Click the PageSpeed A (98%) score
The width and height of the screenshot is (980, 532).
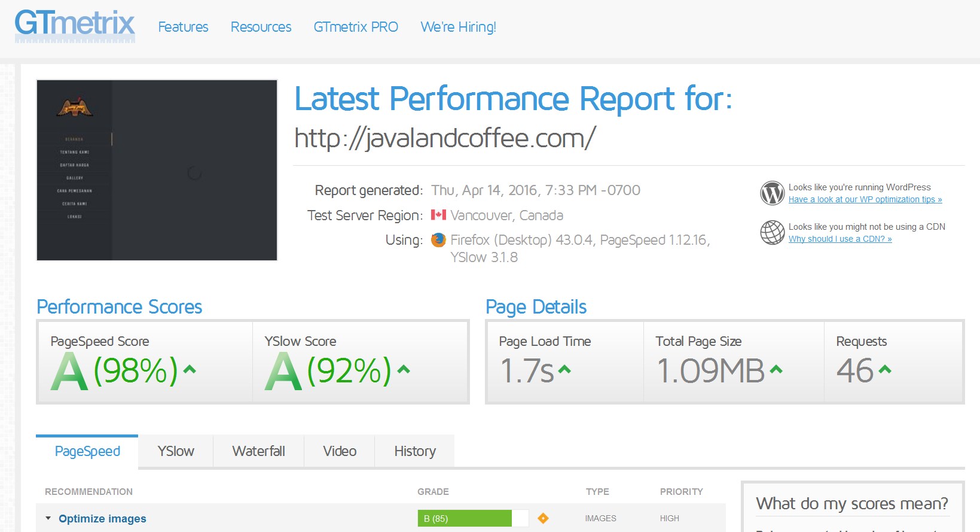(114, 370)
